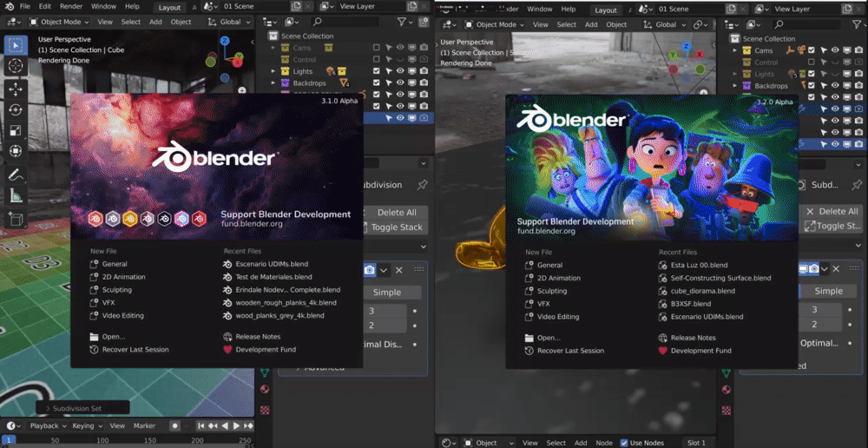Open the Texture properties tab in left window
Image resolution: width=868 pixels, height=448 pixels.
click(x=265, y=410)
